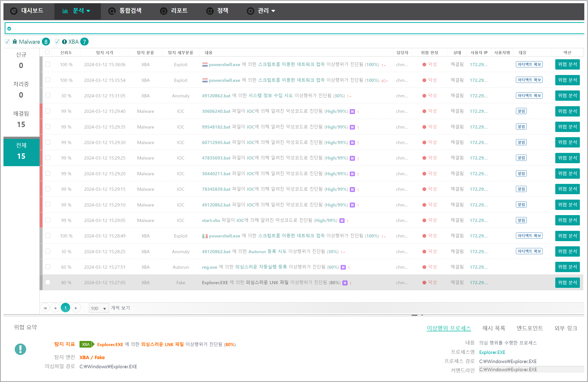Click the purple N badge on 30606240.bat row

[x=352, y=112]
